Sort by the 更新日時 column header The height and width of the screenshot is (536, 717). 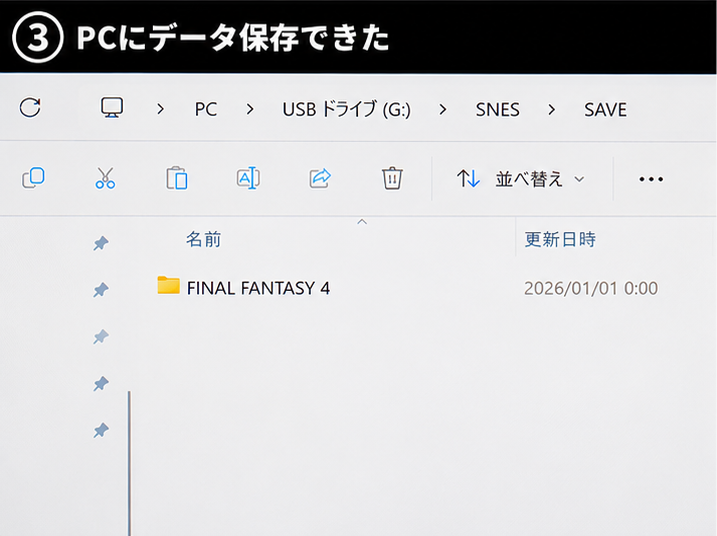pyautogui.click(x=560, y=239)
